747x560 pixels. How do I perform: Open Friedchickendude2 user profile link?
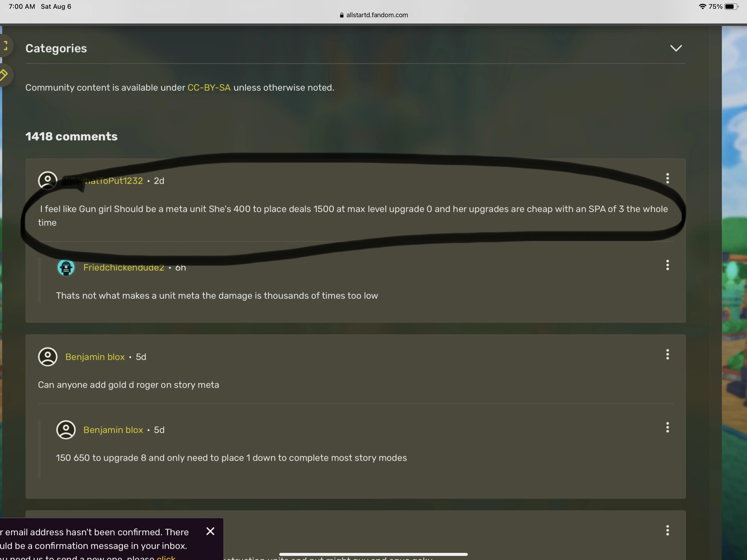coord(124,267)
